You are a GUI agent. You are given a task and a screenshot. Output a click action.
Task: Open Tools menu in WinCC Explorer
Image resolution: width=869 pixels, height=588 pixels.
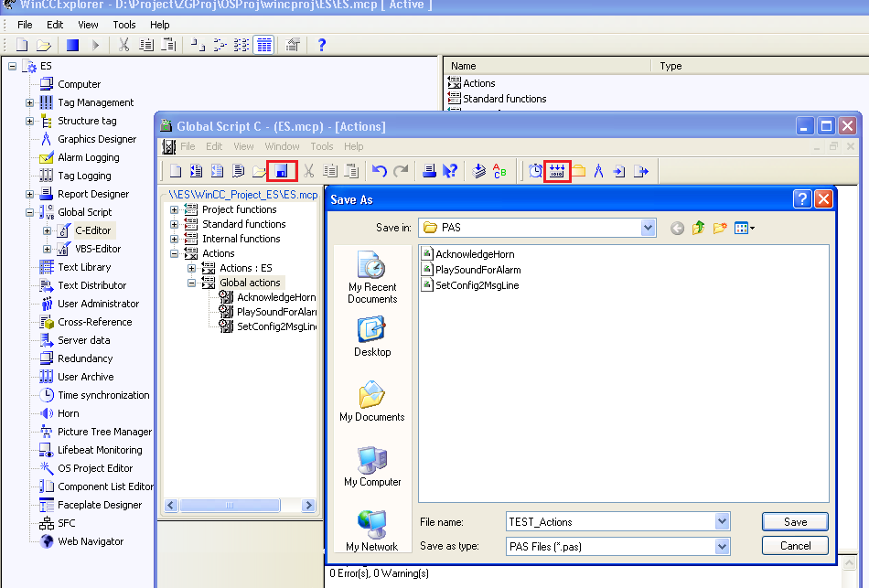pos(124,25)
